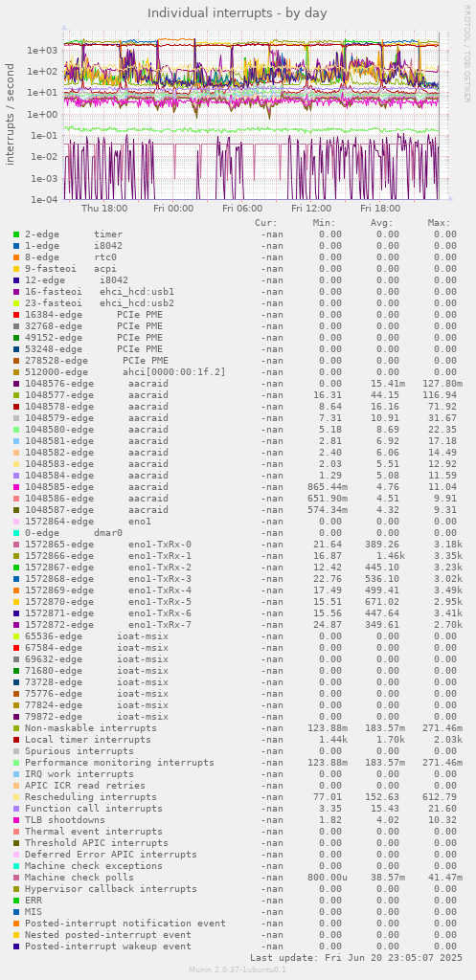
Task: Click the eno1-TxRx-0 legend color square
Action: click(16, 545)
